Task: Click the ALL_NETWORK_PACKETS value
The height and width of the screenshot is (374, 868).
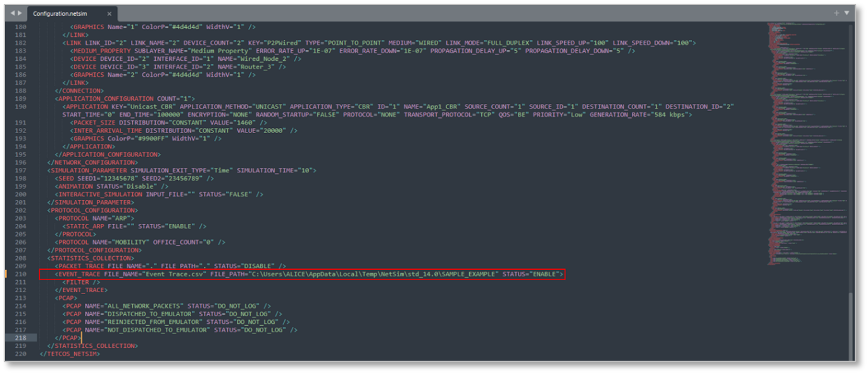Action: 145,306
